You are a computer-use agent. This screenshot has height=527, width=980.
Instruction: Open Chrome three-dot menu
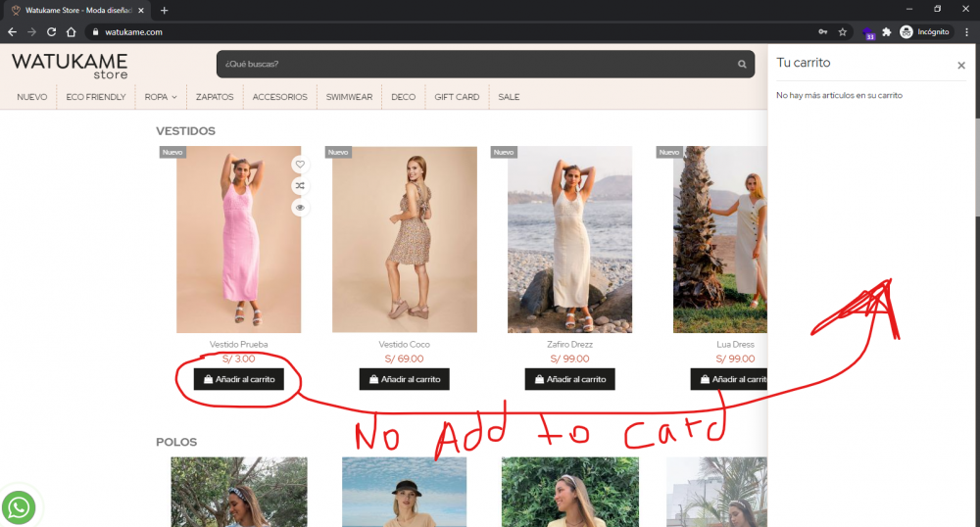click(967, 32)
